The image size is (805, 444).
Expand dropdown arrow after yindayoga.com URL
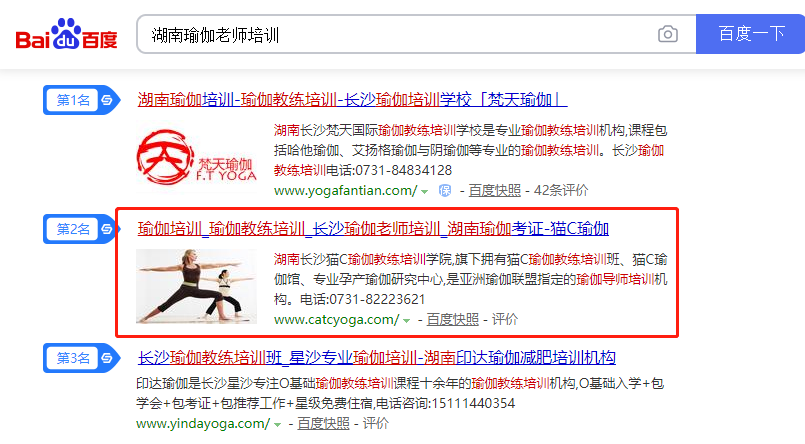coord(277,425)
